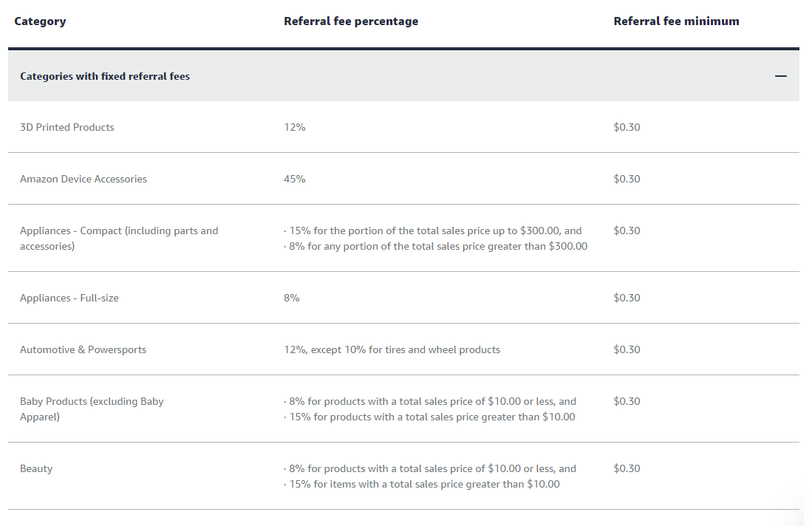The width and height of the screenshot is (812, 526).
Task: Select the Appliances - Full-size category
Action: pos(69,298)
